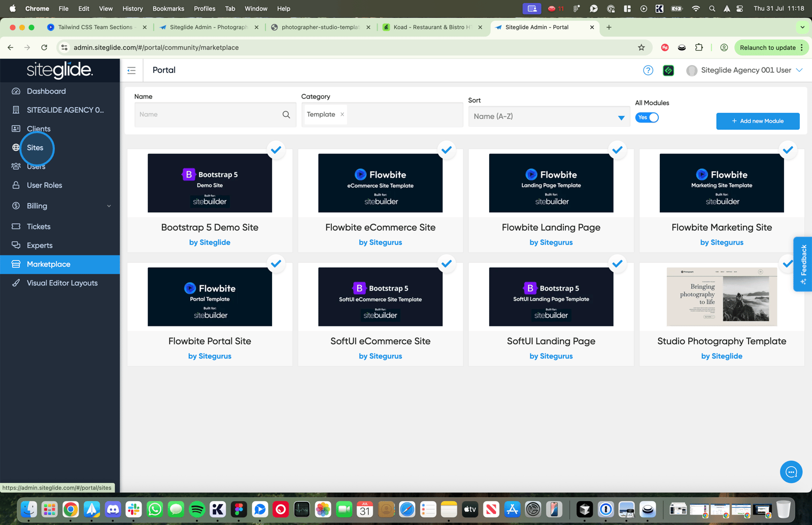Open Spotify from the dock

pos(197,509)
